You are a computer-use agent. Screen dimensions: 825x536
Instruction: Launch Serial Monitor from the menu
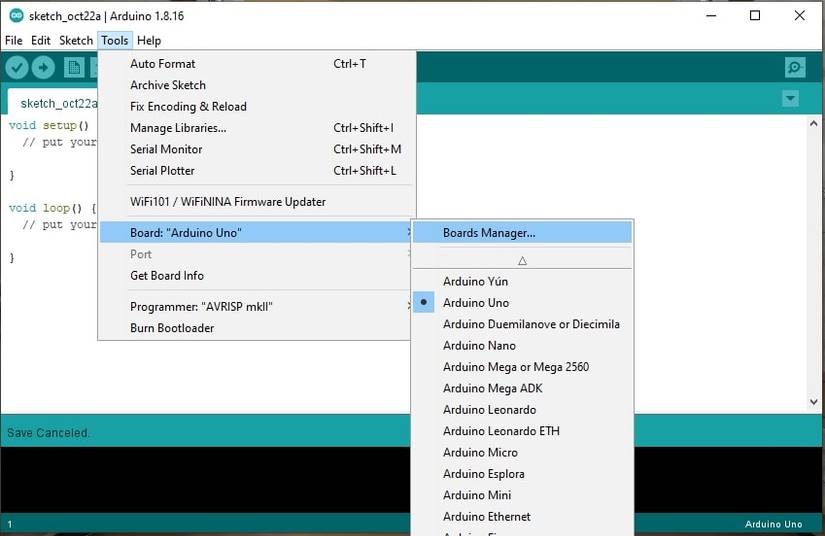point(255,149)
